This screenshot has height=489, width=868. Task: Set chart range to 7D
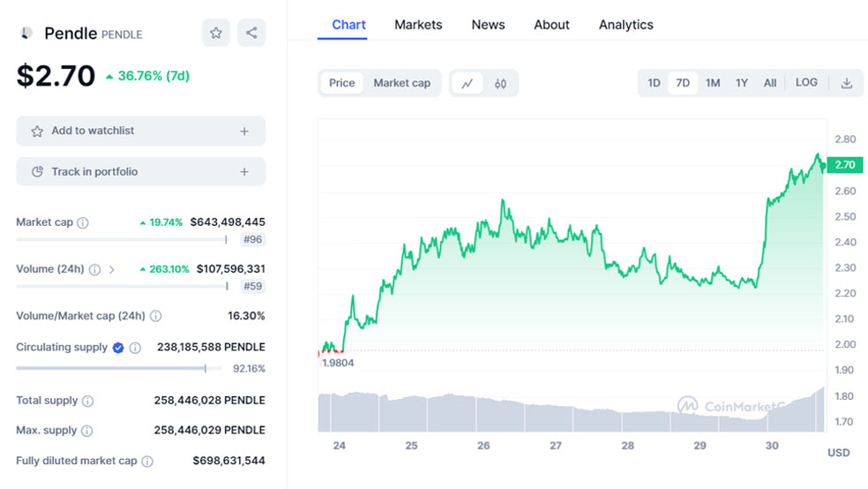(683, 83)
